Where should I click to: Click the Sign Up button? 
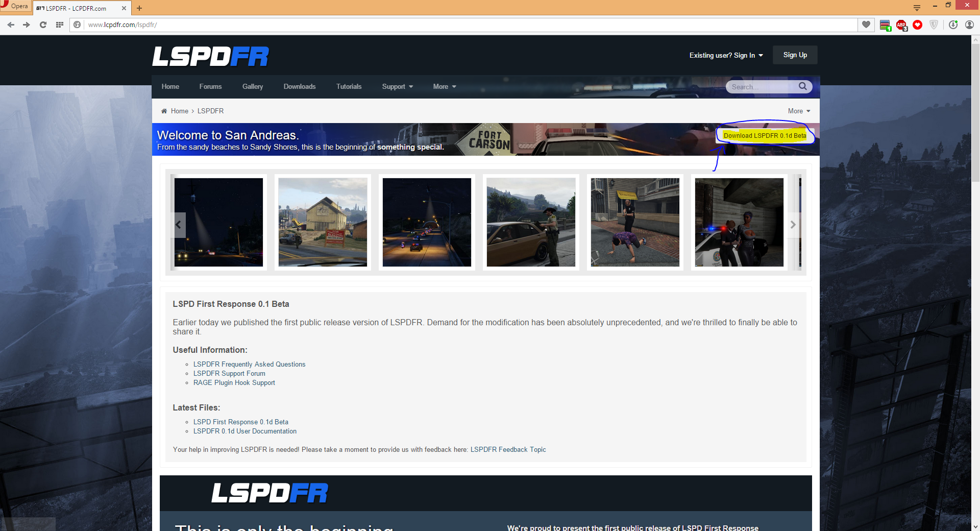pos(795,55)
